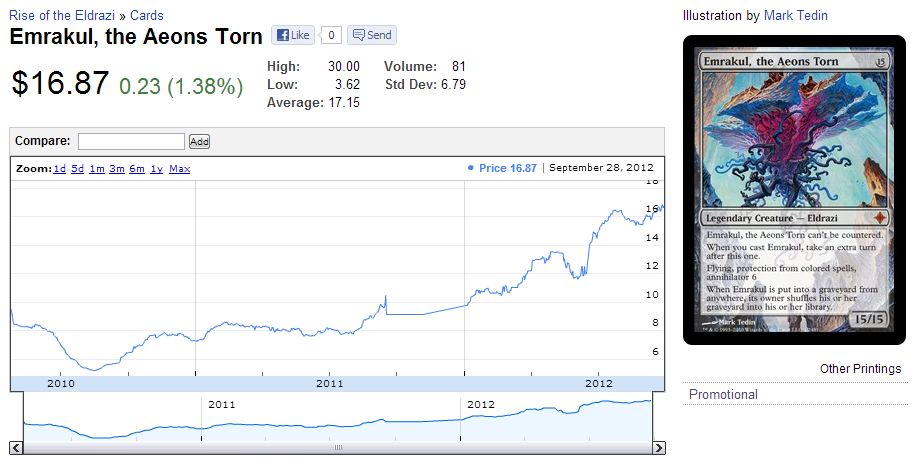920x470 pixels.
Task: Click the Facebook Like button
Action: point(293,35)
